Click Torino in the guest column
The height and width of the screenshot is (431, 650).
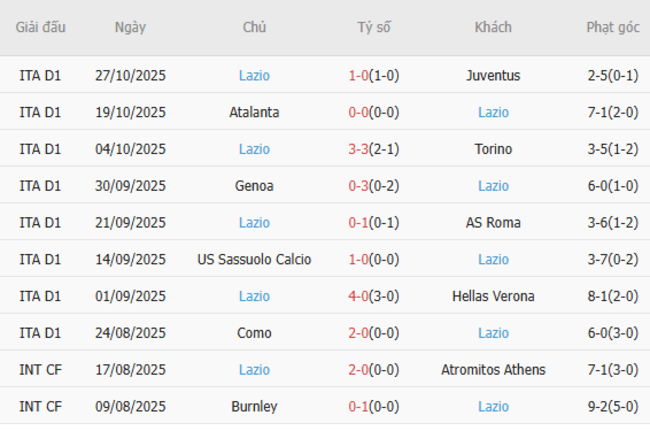(493, 149)
